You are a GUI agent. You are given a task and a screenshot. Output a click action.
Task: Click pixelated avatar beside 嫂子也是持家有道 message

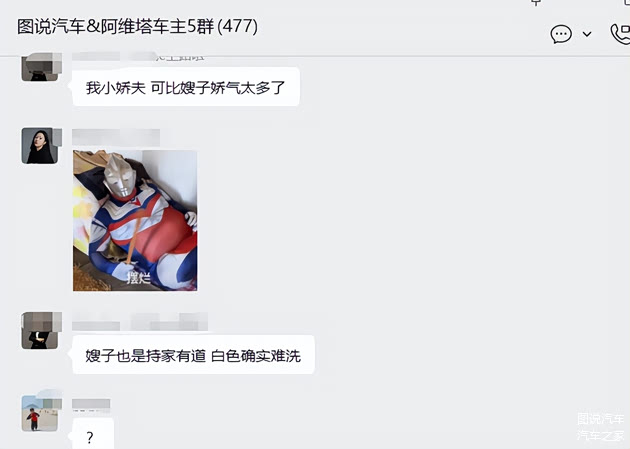(41, 330)
